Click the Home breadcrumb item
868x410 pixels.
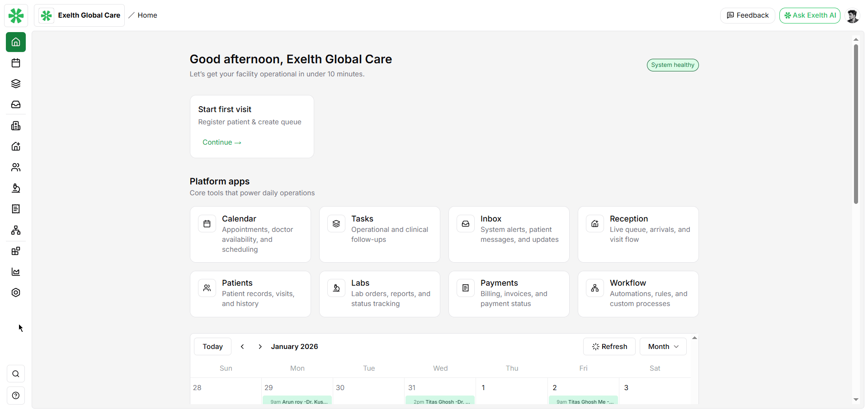tap(147, 15)
